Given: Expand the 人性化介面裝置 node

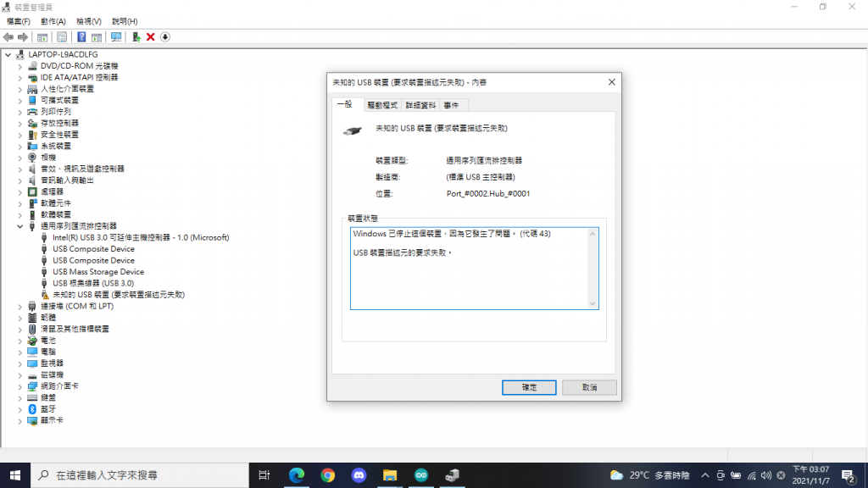Looking at the screenshot, I should pos(20,88).
